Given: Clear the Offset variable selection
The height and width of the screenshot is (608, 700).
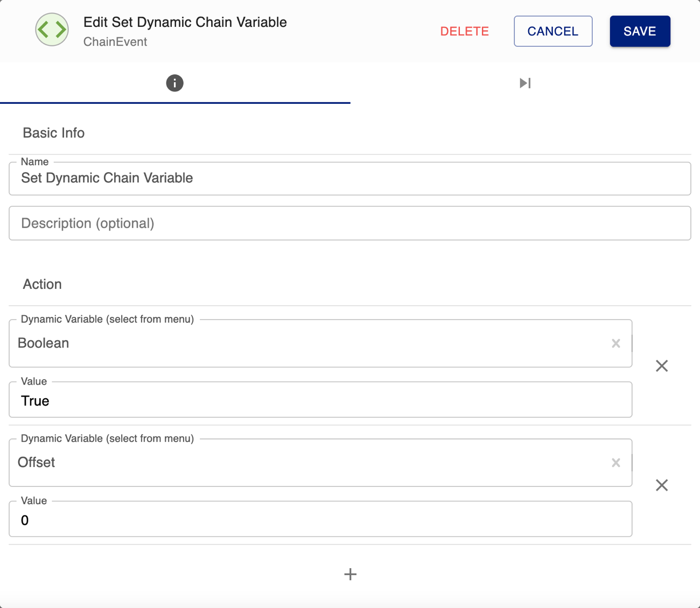Looking at the screenshot, I should coord(616,463).
